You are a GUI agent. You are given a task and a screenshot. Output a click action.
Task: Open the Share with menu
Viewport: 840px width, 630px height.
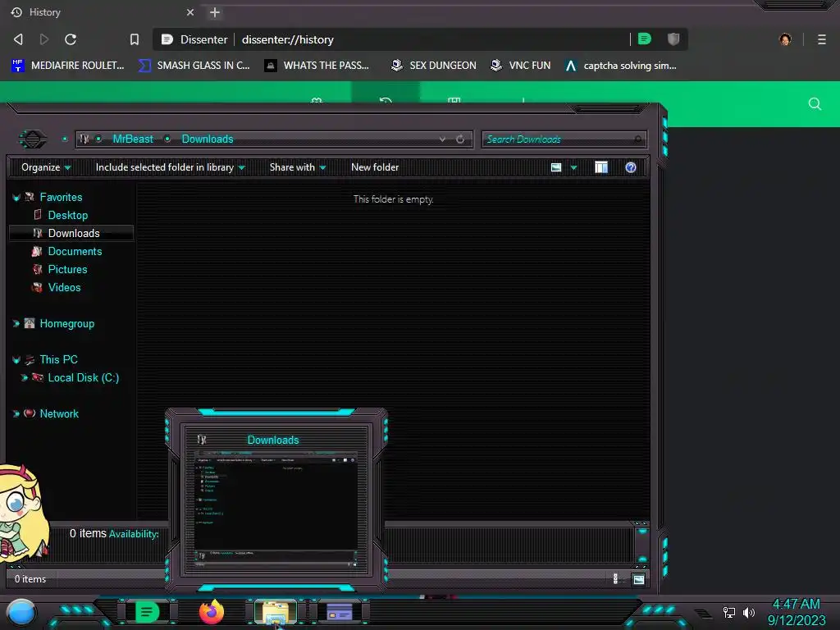(298, 167)
